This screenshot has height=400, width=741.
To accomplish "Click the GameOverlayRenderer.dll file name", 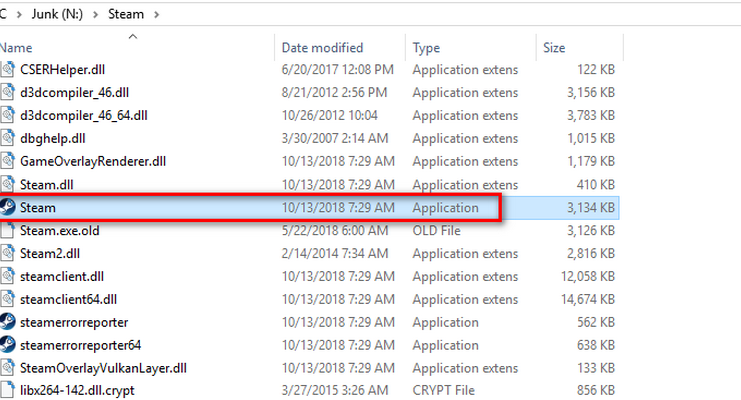I will 93,161.
